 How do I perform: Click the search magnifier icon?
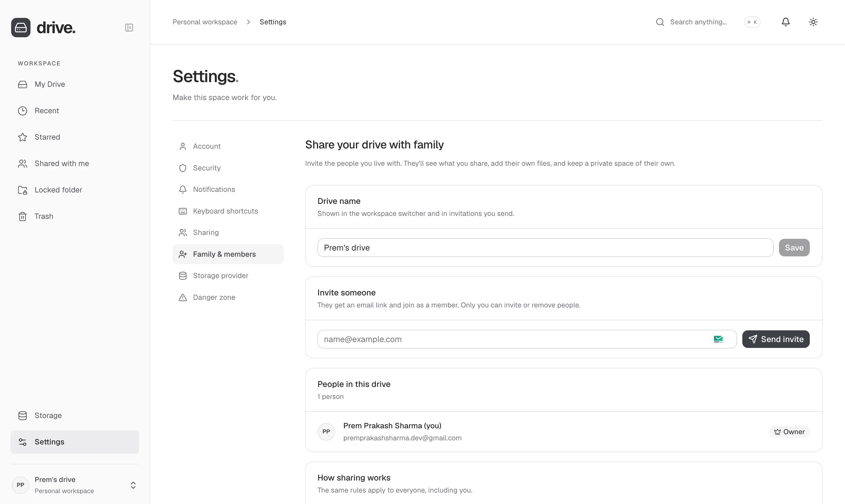(x=660, y=22)
